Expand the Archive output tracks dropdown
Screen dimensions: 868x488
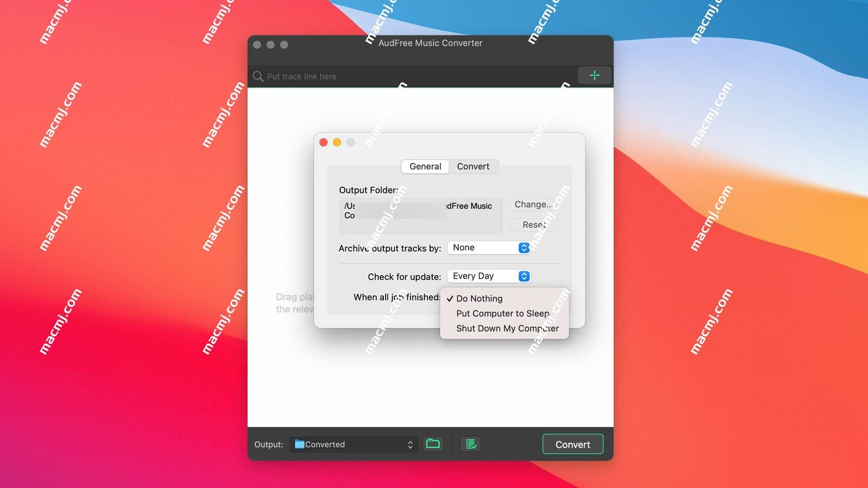(489, 247)
